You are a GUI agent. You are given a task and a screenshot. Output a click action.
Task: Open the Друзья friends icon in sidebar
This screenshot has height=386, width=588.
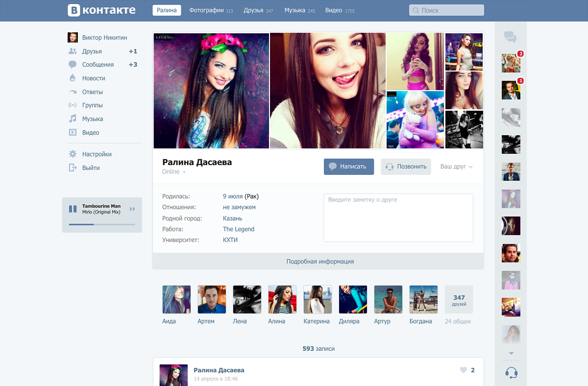[73, 51]
